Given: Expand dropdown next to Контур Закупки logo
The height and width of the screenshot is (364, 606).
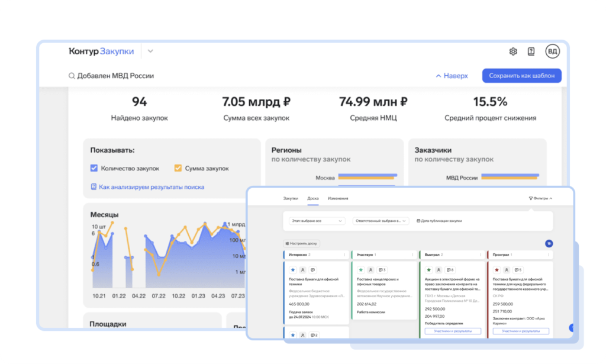Looking at the screenshot, I should click(150, 51).
